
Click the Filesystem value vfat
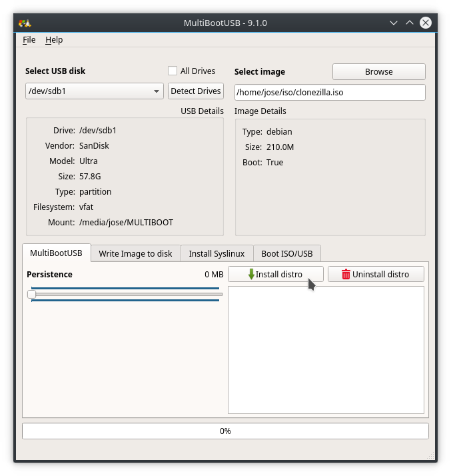tap(86, 207)
